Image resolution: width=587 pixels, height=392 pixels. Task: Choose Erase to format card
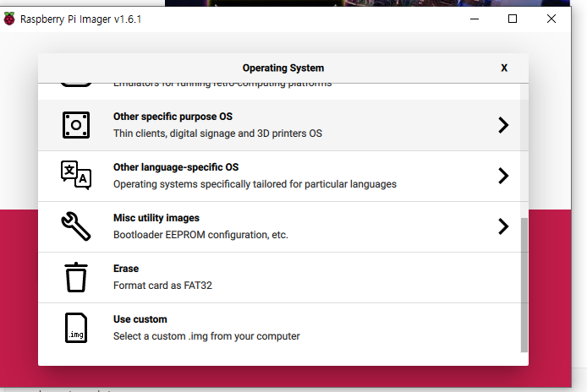tap(279, 277)
